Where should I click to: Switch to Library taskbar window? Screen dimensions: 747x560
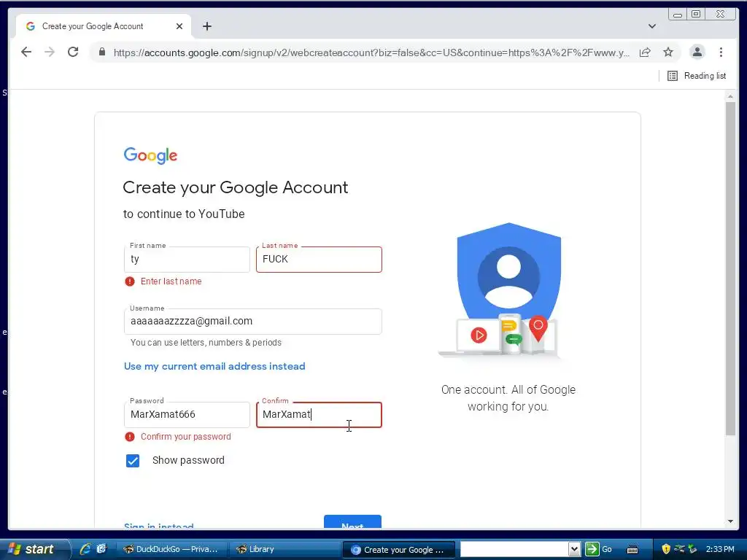click(285, 549)
